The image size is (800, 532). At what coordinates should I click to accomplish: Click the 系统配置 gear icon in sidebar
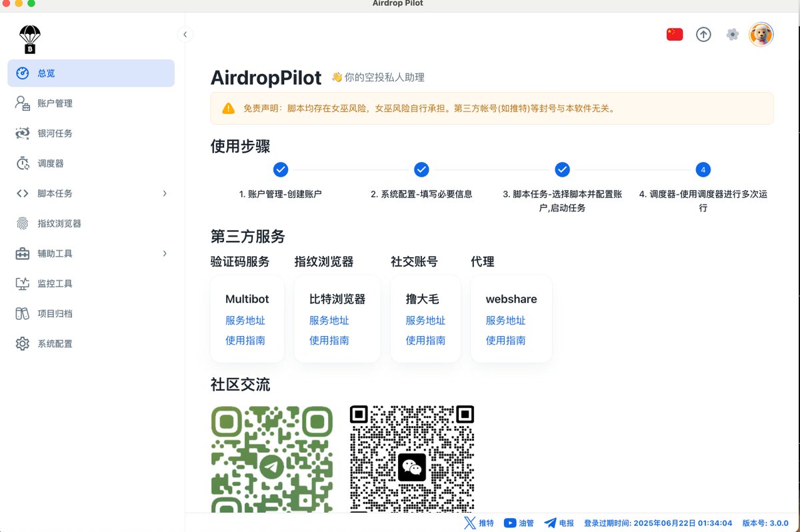click(23, 344)
